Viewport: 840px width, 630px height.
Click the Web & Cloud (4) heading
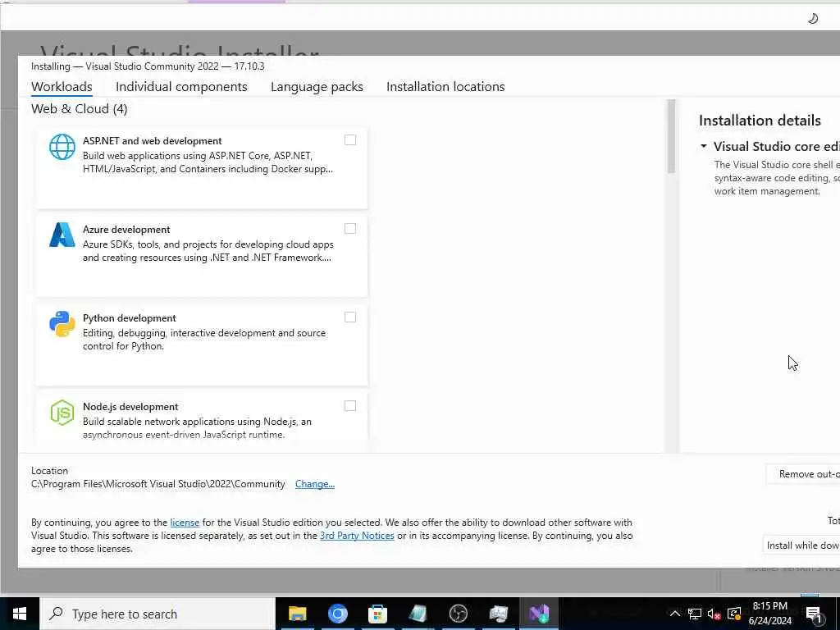click(80, 109)
